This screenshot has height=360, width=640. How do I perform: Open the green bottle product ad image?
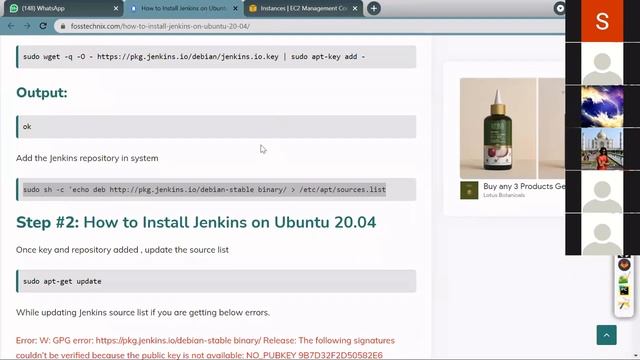(x=498, y=128)
